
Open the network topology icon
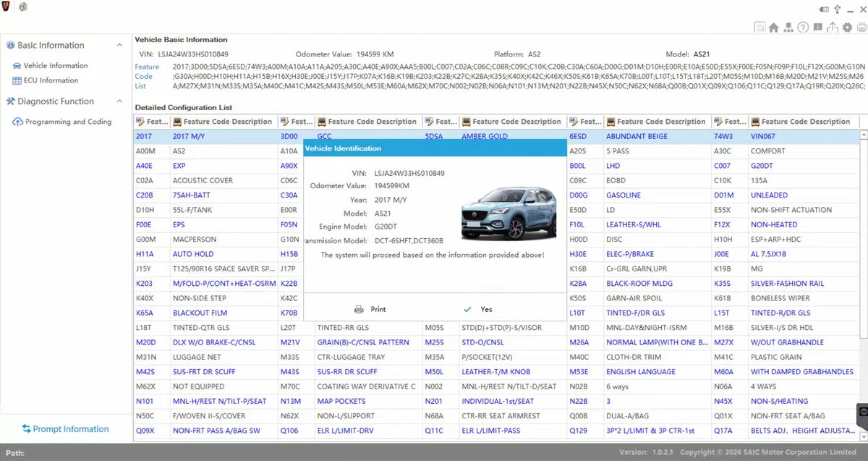click(788, 28)
